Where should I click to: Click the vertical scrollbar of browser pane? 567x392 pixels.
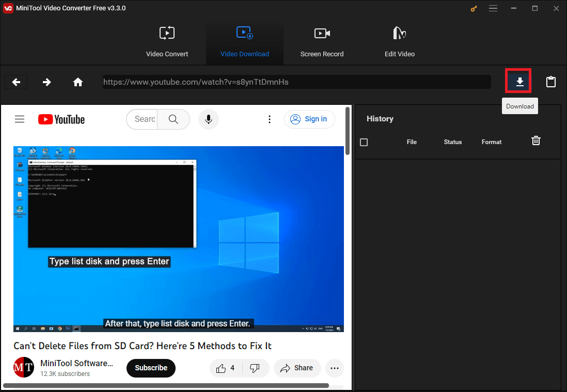pyautogui.click(x=348, y=131)
